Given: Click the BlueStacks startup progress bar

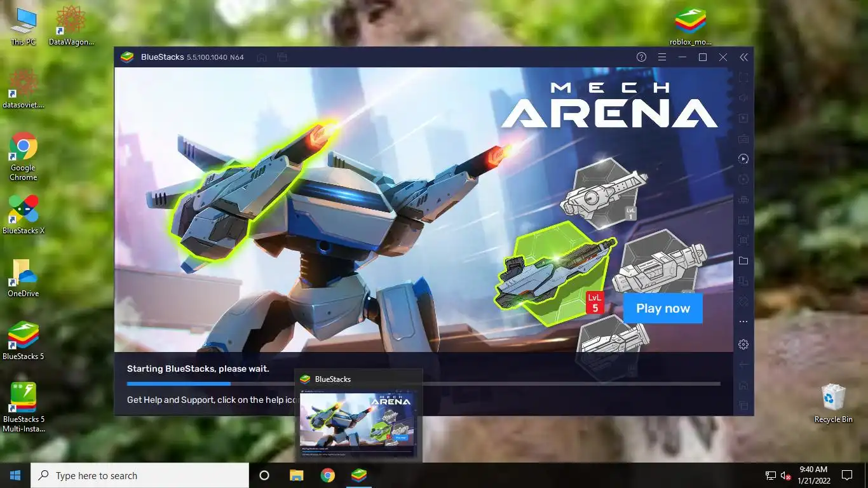Looking at the screenshot, I should pos(423,384).
